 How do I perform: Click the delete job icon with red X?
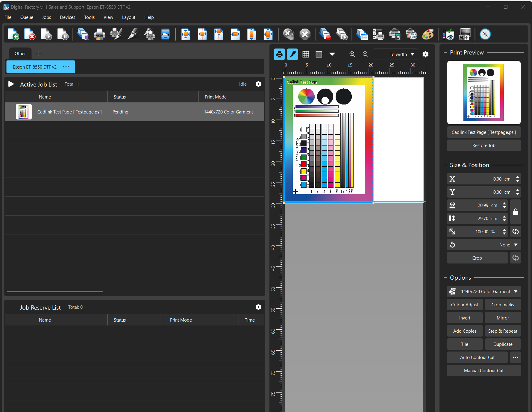(30, 34)
